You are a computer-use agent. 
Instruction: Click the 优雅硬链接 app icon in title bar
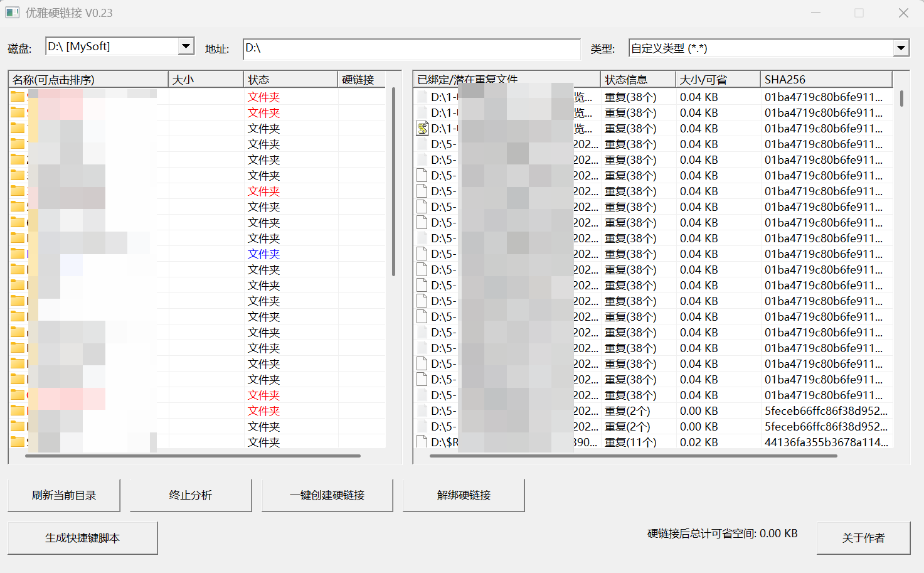pos(12,13)
